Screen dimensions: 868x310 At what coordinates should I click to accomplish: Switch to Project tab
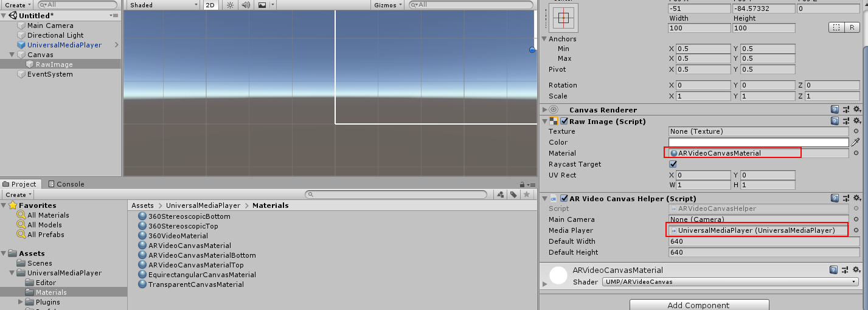[20, 184]
